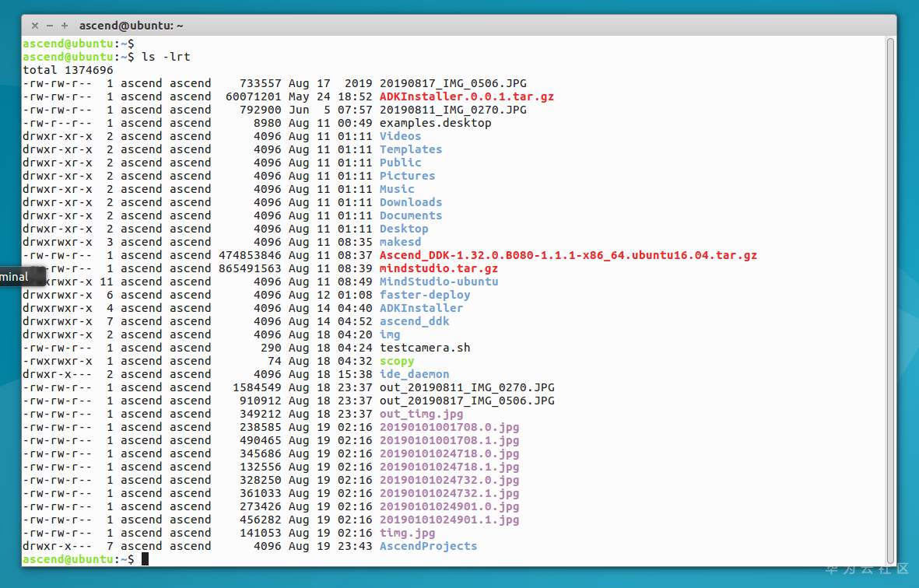This screenshot has width=919, height=588.
Task: Click the terminal vertical scrollbar
Action: click(x=890, y=300)
